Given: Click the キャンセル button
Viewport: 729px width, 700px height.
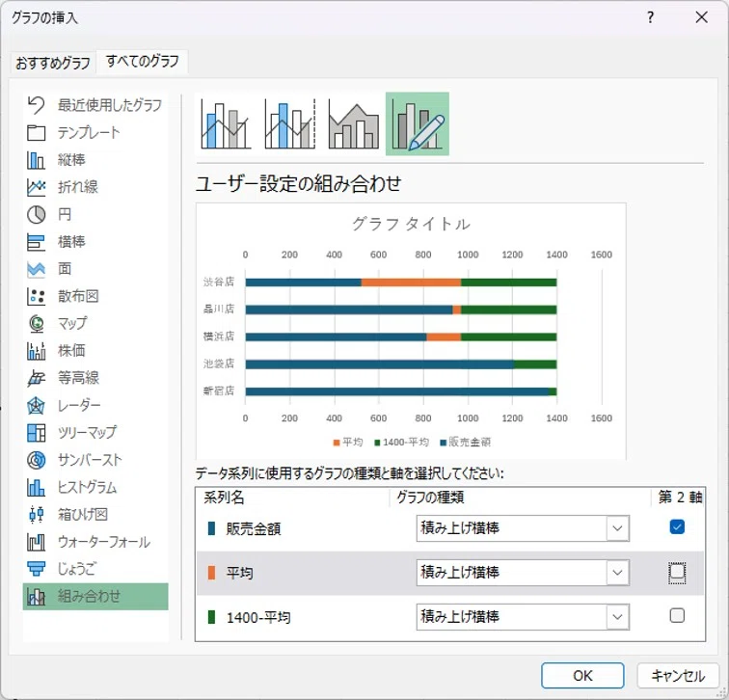Looking at the screenshot, I should (x=678, y=675).
